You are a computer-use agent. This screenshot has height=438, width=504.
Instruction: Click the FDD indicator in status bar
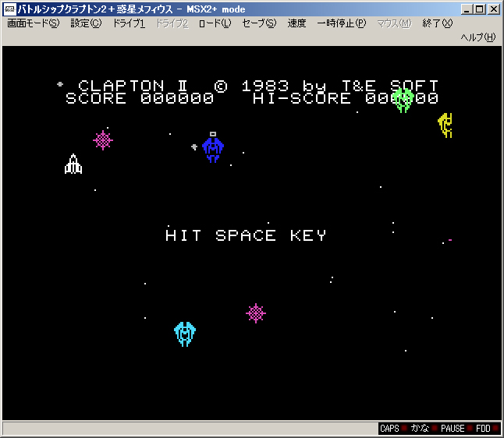pyautogui.click(x=483, y=429)
